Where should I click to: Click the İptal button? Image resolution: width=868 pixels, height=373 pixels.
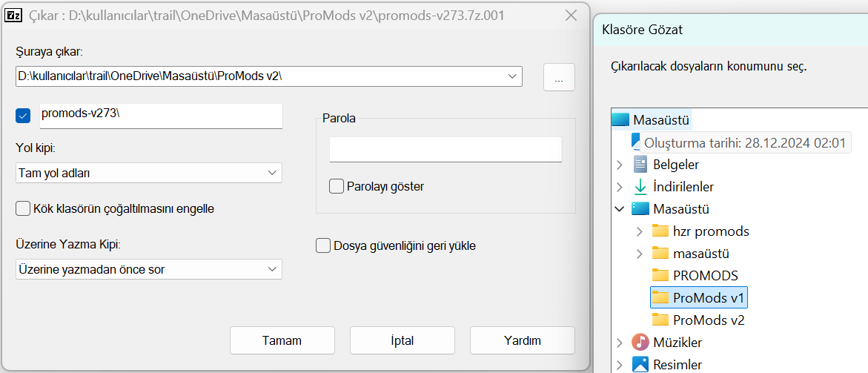click(x=402, y=340)
